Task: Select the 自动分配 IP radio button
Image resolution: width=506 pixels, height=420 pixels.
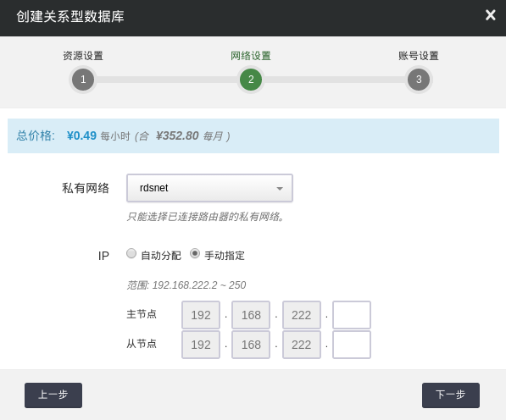Action: pyautogui.click(x=131, y=253)
